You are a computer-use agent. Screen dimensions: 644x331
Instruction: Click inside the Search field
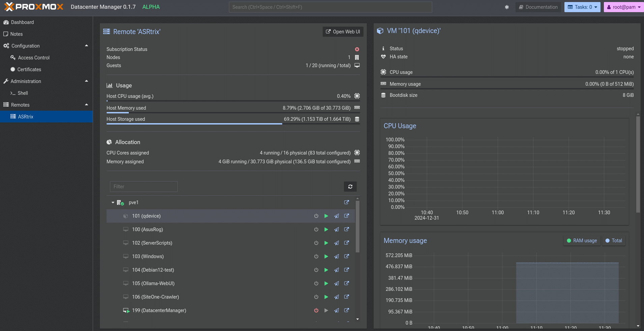point(330,7)
